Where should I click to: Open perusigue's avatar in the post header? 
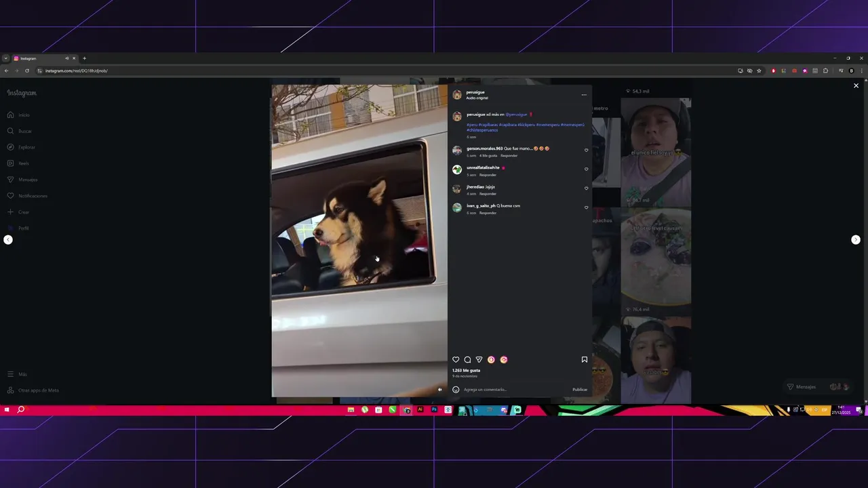[457, 95]
